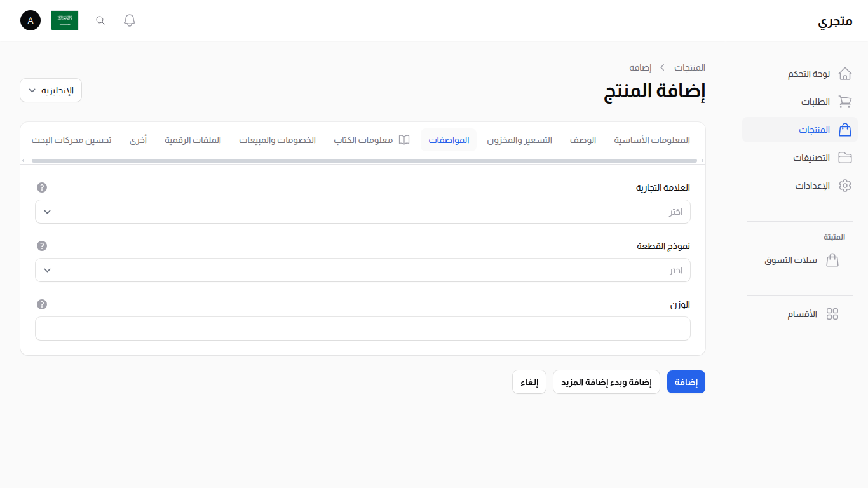Open the dashboard via لوحة التحكم home icon
Screen dimensions: 868x488
(845, 73)
